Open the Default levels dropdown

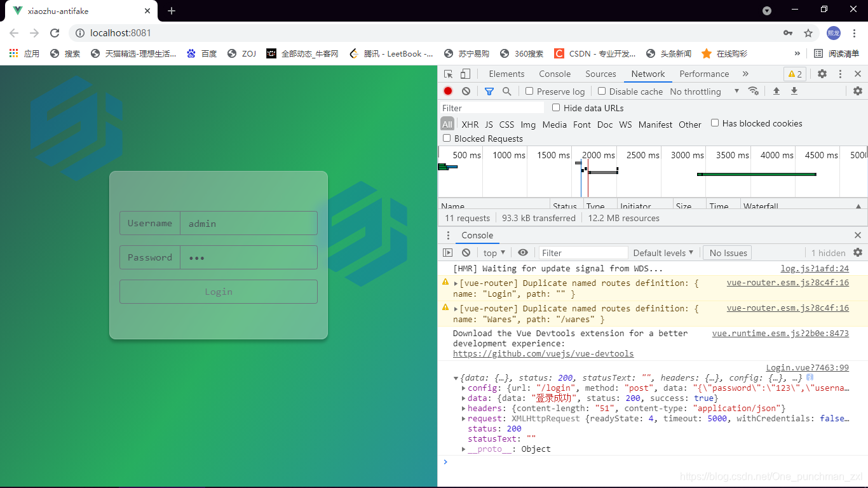[663, 252]
